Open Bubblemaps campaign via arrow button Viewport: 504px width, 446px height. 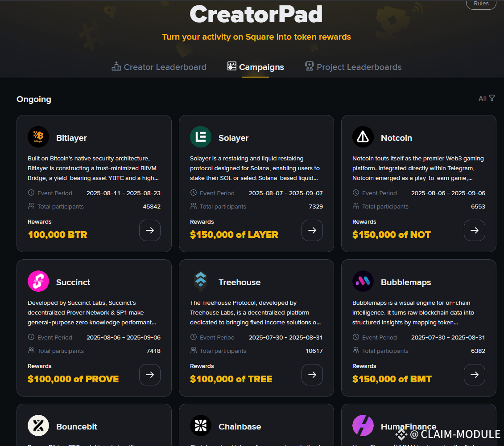(x=475, y=375)
